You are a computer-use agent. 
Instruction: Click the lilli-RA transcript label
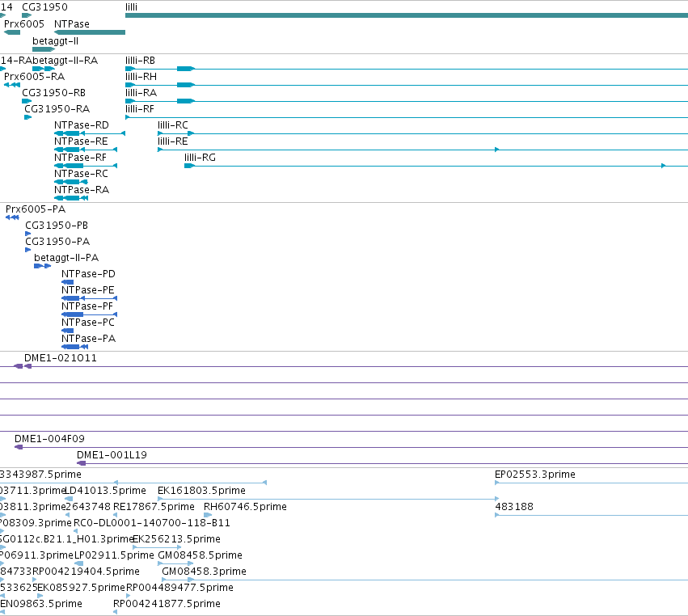[141, 93]
